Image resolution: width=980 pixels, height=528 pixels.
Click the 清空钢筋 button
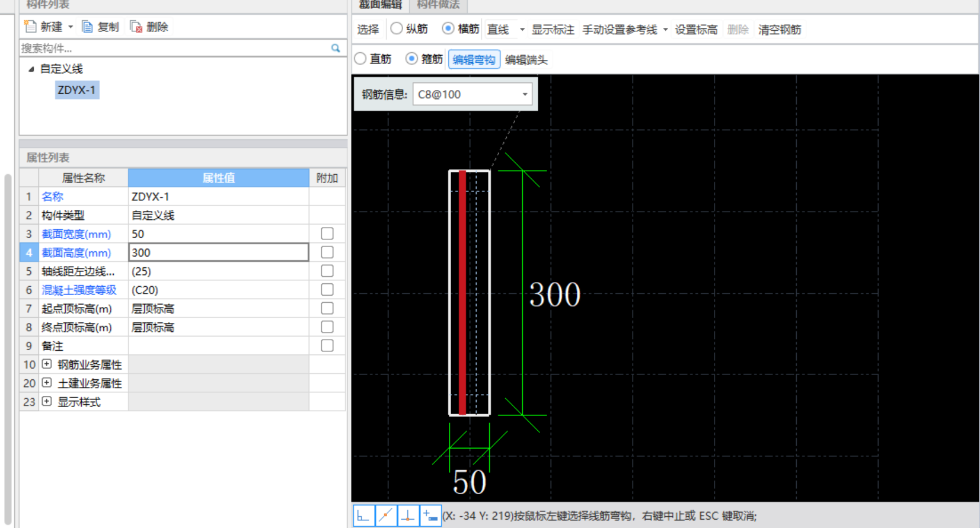tap(780, 29)
